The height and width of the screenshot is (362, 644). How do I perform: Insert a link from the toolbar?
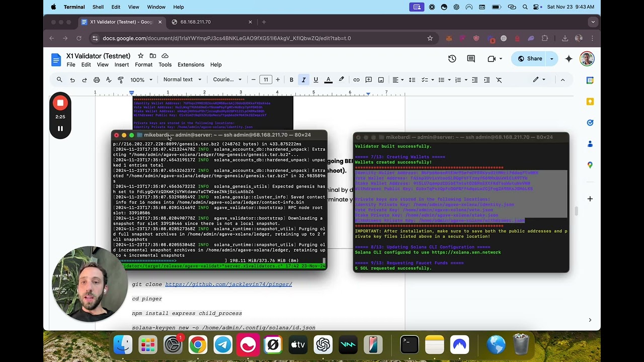356,79
